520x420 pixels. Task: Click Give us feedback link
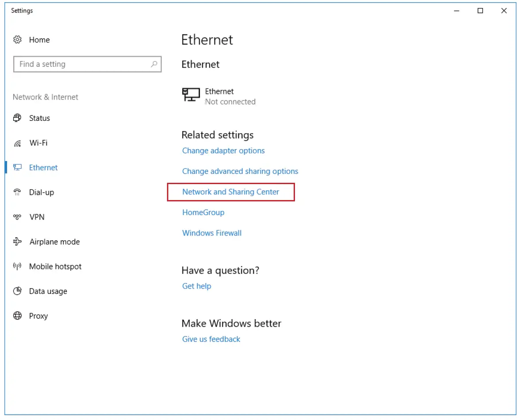pyautogui.click(x=211, y=339)
